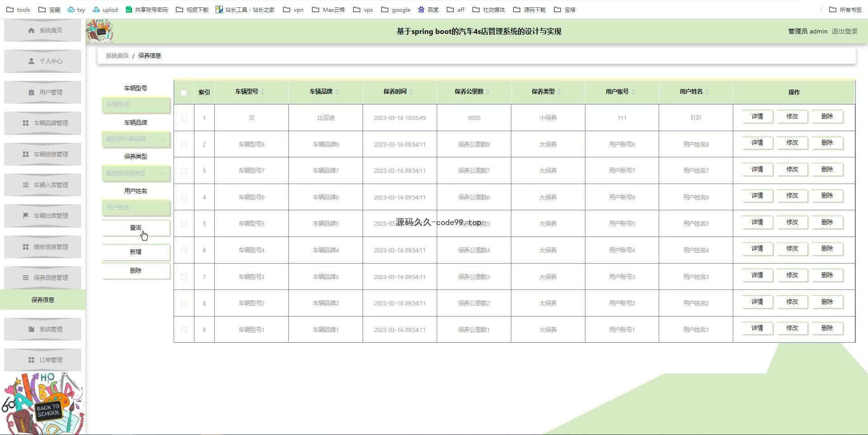Click the person icon beside 个人中心

coord(31,61)
